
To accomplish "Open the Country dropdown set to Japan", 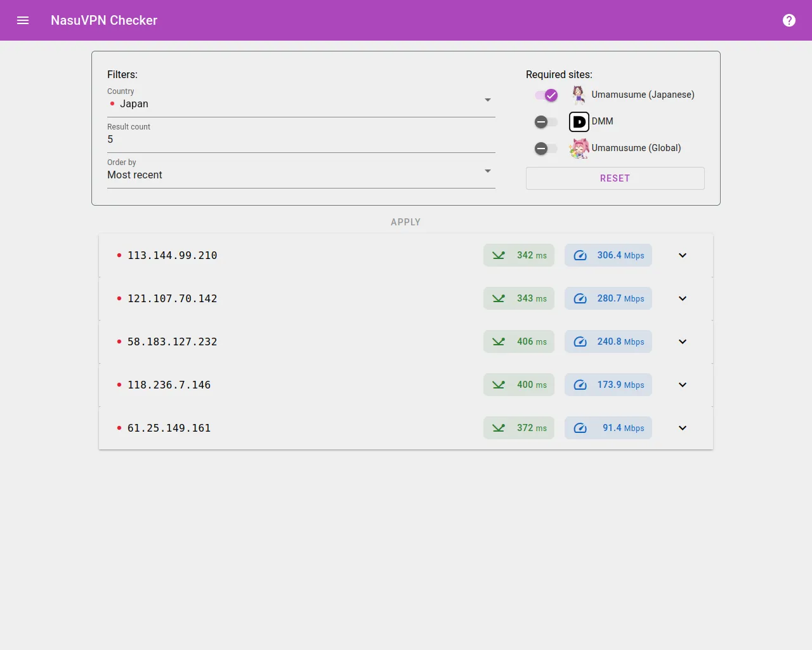I will tap(301, 103).
